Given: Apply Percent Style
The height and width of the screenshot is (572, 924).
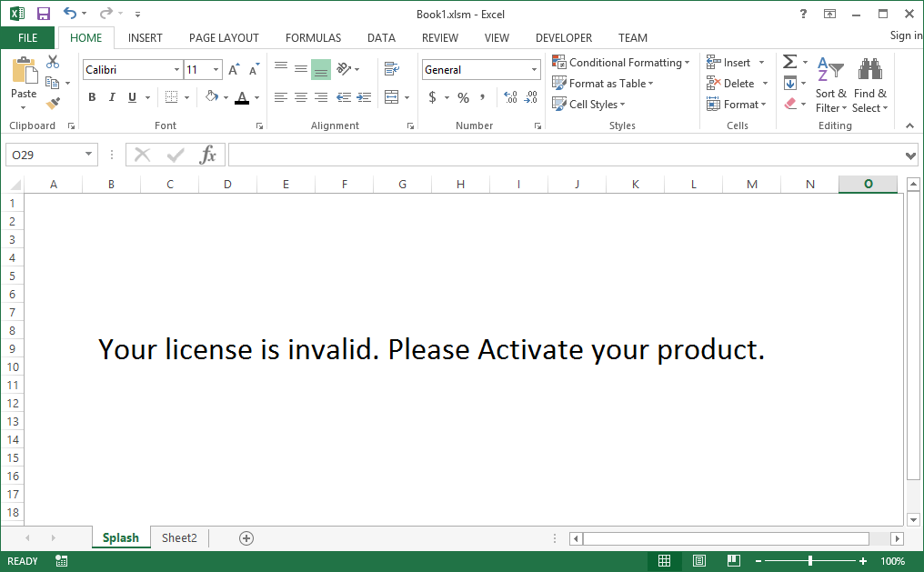Looking at the screenshot, I should (x=464, y=98).
